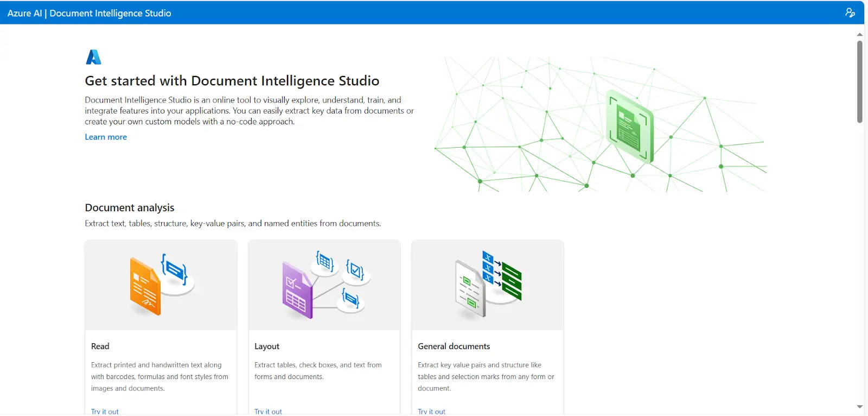Click the vertical scrollbar thumb
Viewport: 868px width, 416px height.
859,81
